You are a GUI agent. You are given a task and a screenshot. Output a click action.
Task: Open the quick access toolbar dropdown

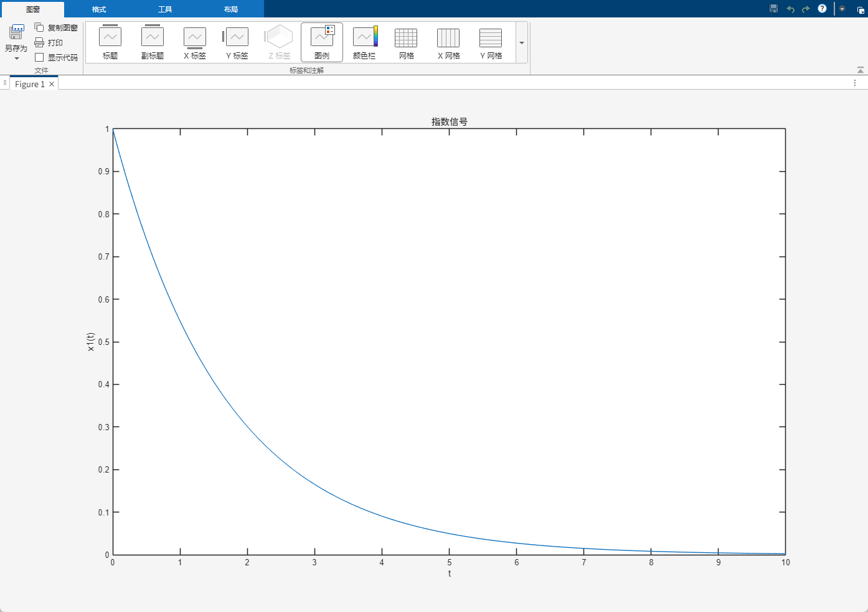[842, 9]
